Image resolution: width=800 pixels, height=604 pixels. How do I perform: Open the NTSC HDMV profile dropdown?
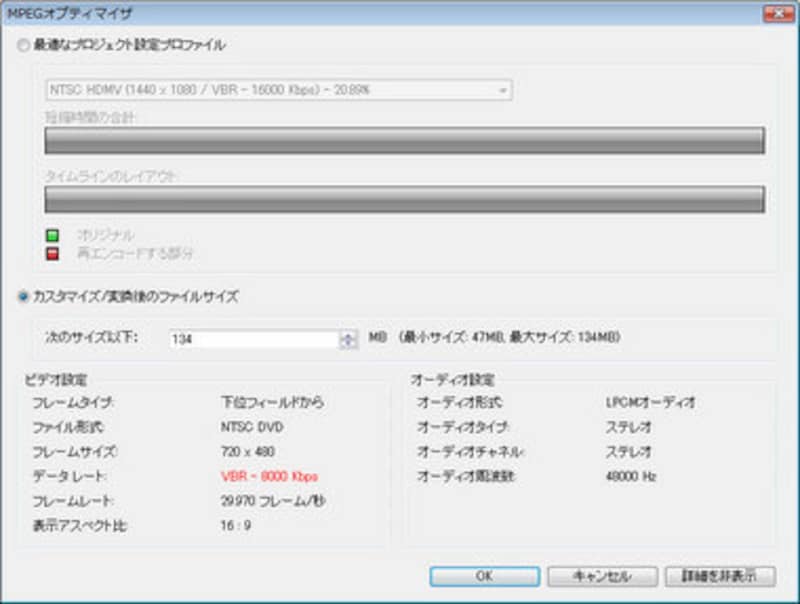(x=279, y=90)
